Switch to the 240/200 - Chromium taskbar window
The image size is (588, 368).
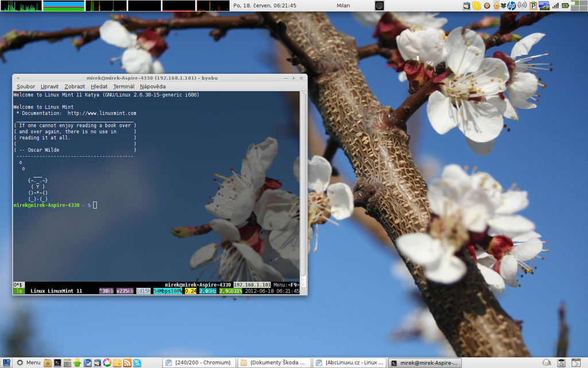click(199, 363)
